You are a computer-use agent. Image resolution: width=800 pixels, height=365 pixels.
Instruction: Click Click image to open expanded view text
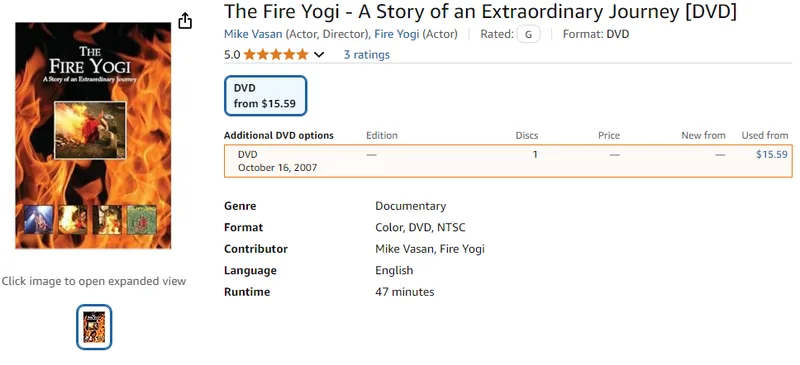[x=94, y=281]
